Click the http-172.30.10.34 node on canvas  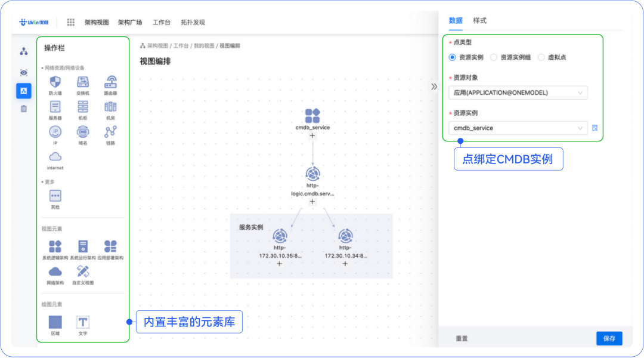point(345,236)
